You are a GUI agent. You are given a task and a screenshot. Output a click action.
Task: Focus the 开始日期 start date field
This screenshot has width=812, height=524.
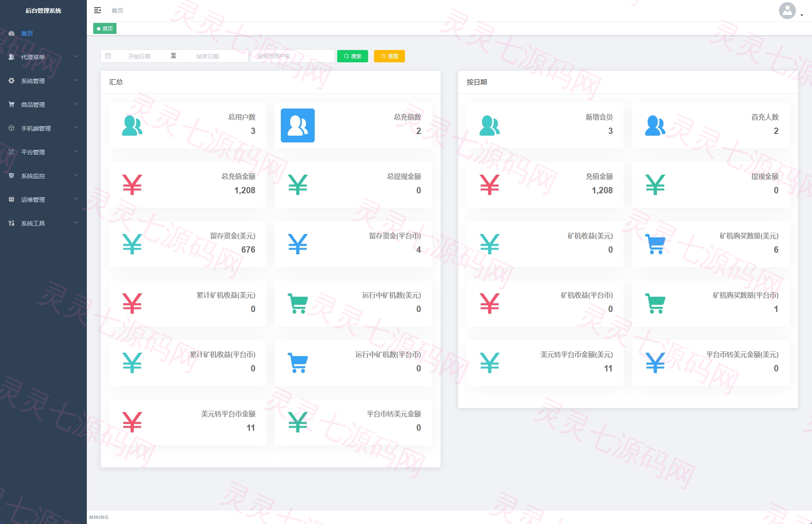pos(139,56)
